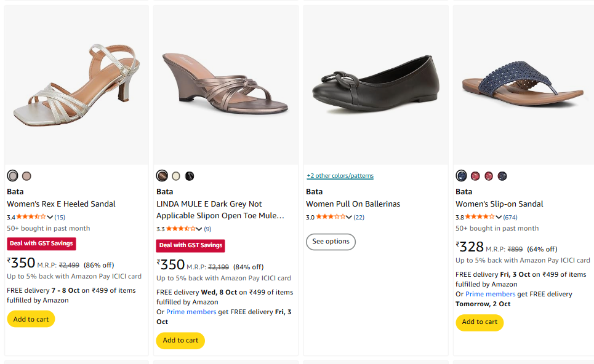Expand rating breakdown arrow for LINDA MULE

pos(199,229)
